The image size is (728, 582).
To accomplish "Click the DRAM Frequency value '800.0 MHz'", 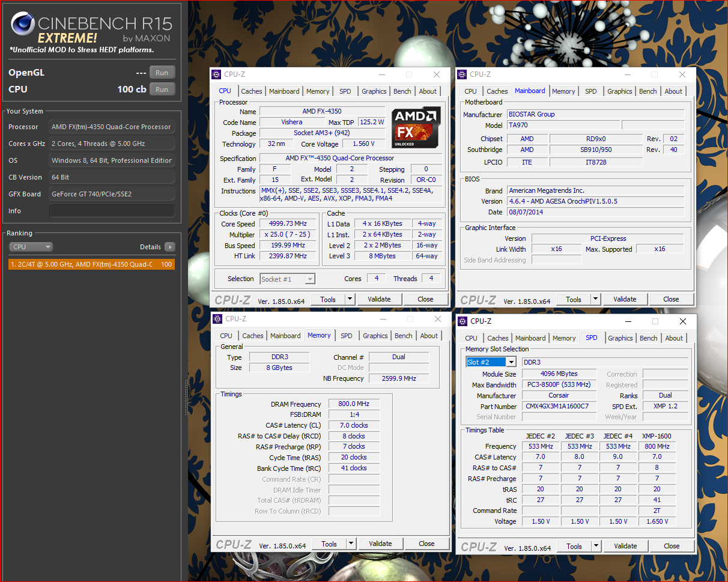I will 354,404.
